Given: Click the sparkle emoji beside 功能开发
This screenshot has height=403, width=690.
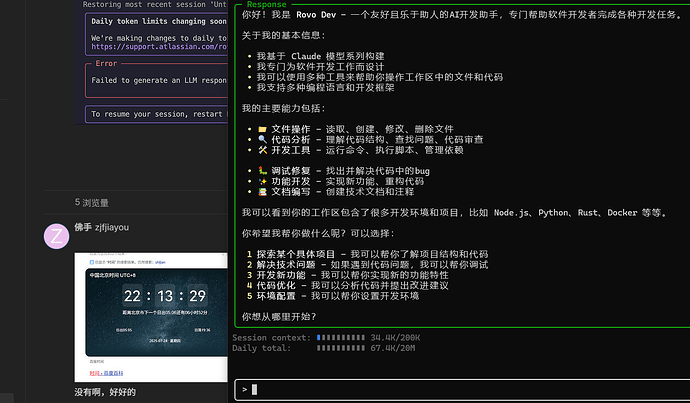Looking at the screenshot, I should [262, 181].
